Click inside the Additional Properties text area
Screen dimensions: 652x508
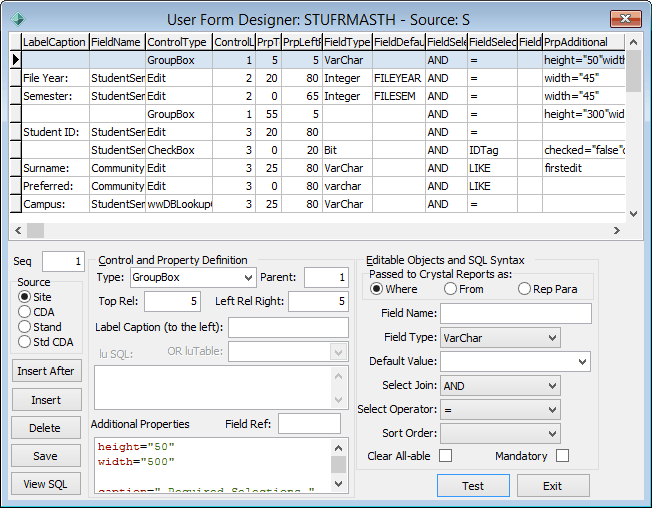[x=212, y=465]
